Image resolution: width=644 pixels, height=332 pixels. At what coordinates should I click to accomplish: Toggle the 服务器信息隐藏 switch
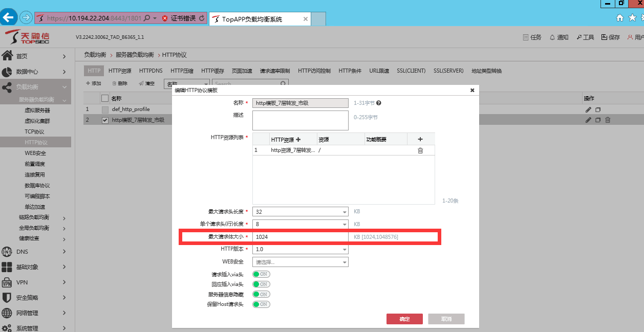pos(261,295)
